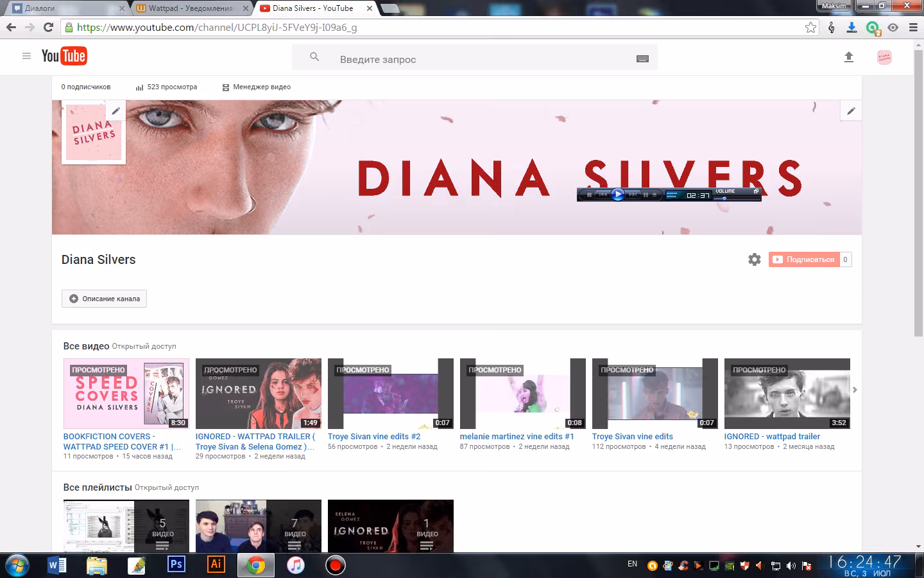
Task: Open the green circle extension with badge
Action: click(x=873, y=28)
